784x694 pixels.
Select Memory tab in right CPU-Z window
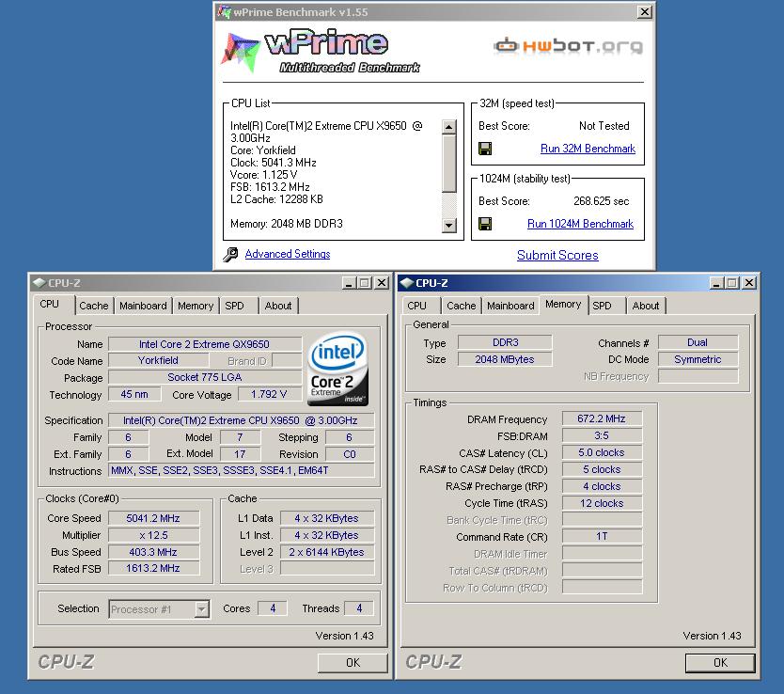pyautogui.click(x=563, y=304)
